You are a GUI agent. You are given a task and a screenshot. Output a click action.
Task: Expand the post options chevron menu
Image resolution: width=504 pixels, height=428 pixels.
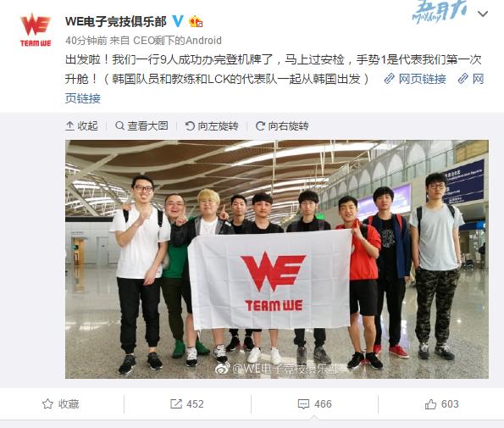click(483, 14)
